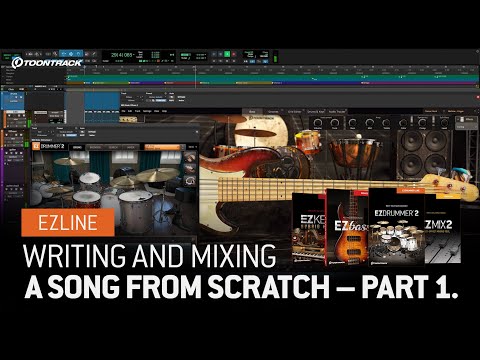
Task: Start playback with the green play button
Action: 227,54
